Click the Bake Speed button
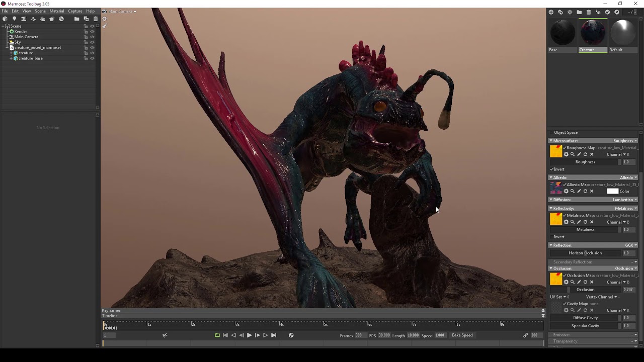Image resolution: width=644 pixels, height=362 pixels. 462,335
